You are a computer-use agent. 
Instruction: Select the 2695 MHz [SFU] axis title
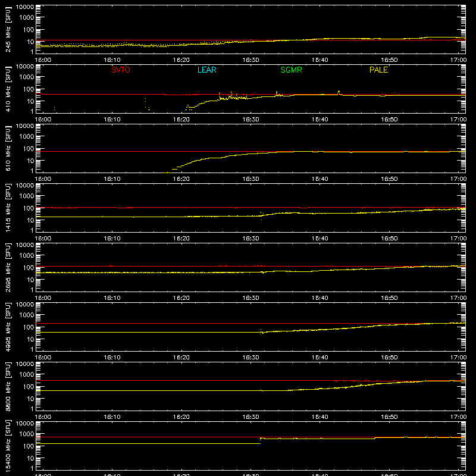[8, 267]
